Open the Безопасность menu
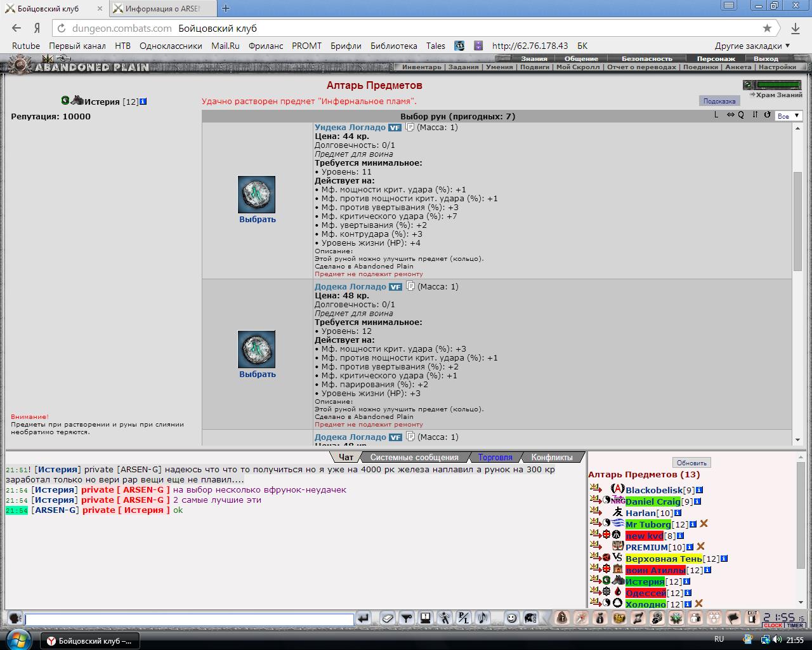The height and width of the screenshot is (650, 812). click(x=646, y=58)
